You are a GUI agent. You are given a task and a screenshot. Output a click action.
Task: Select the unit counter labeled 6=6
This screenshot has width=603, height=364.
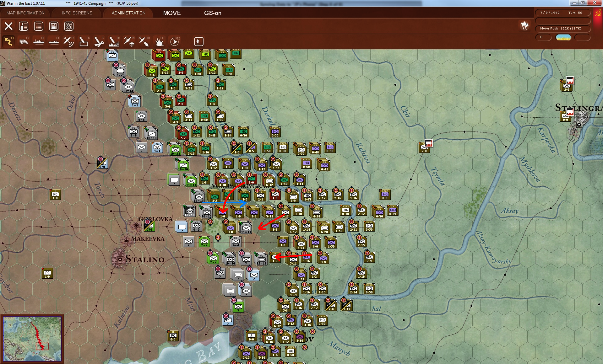coord(142,116)
